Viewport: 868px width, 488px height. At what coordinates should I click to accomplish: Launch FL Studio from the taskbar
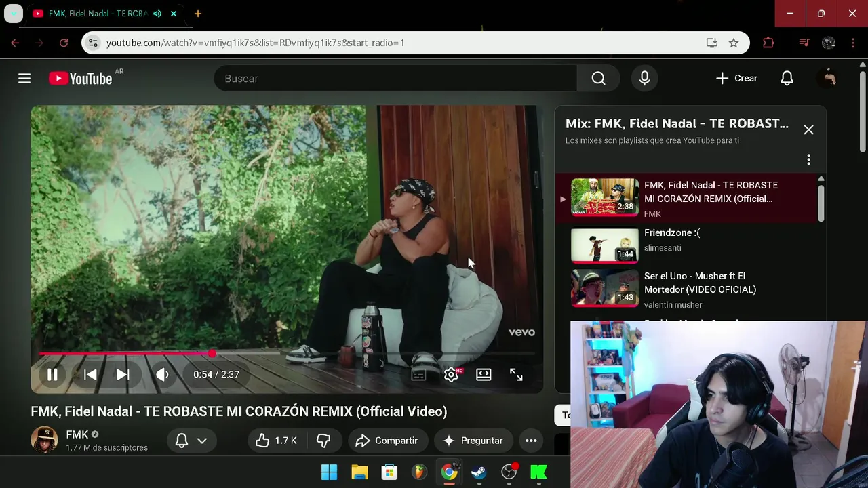(419, 472)
